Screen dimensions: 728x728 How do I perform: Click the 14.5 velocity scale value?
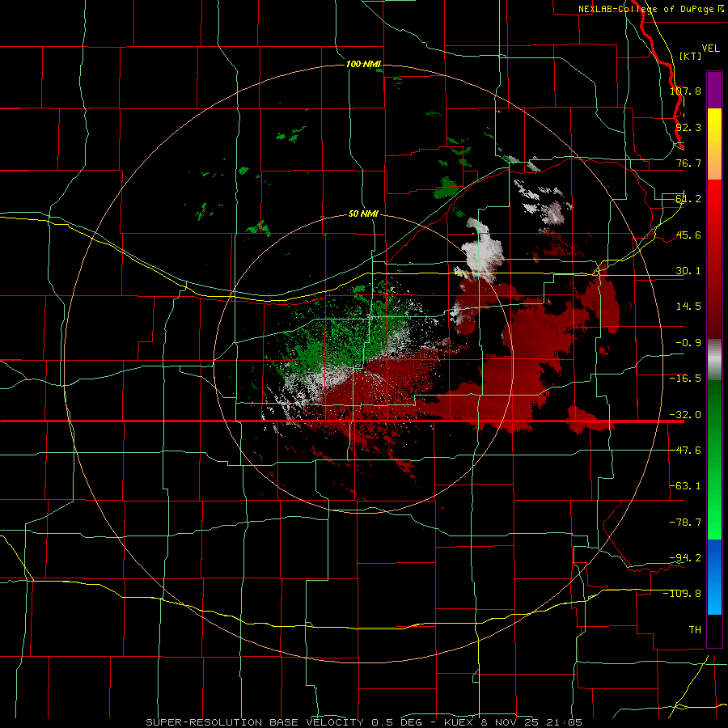[688, 307]
